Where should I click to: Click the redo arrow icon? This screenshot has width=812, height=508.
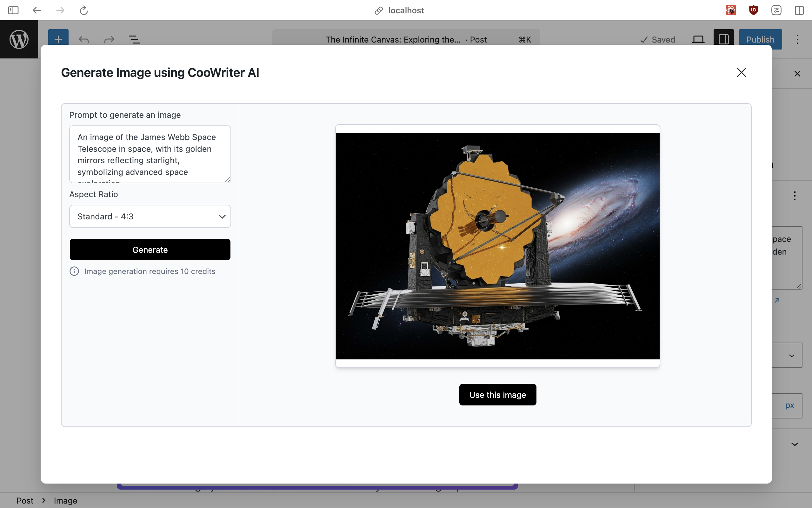click(109, 40)
